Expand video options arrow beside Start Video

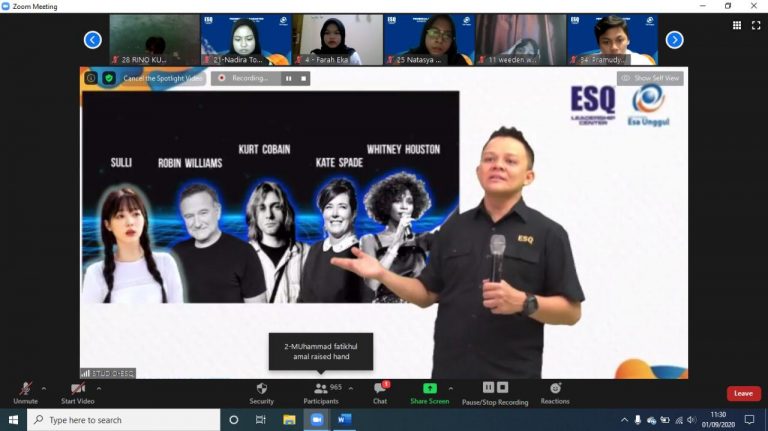click(98, 388)
